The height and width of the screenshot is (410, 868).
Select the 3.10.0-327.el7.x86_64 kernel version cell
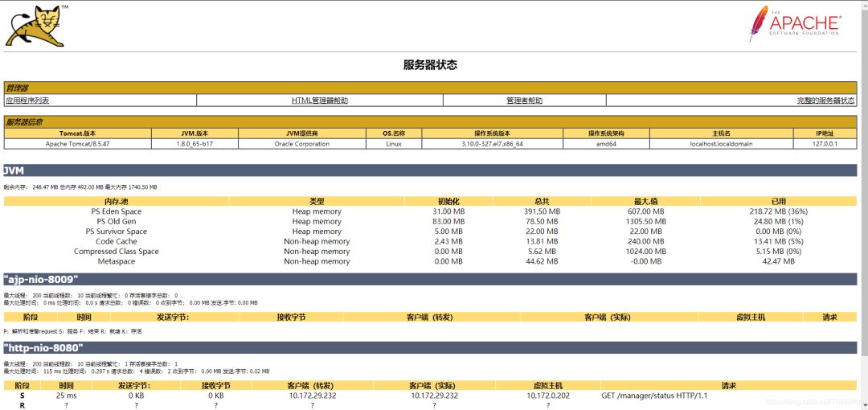(x=492, y=143)
